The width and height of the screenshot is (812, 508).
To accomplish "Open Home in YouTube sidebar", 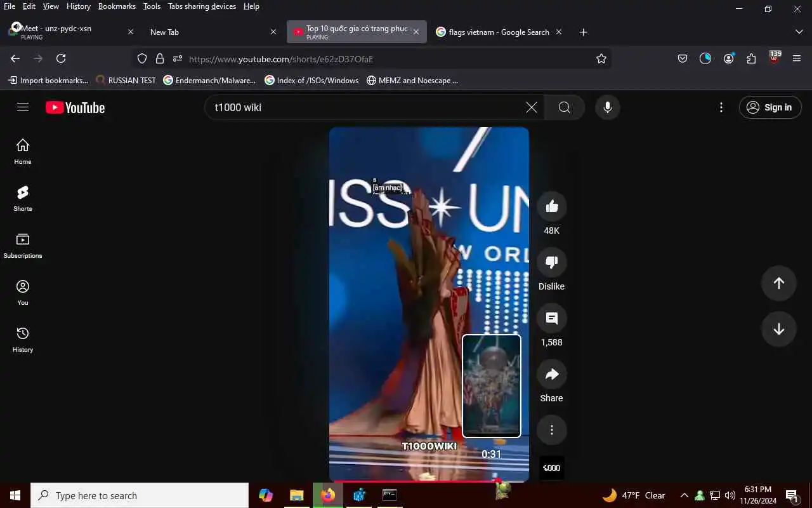I will click(x=23, y=152).
